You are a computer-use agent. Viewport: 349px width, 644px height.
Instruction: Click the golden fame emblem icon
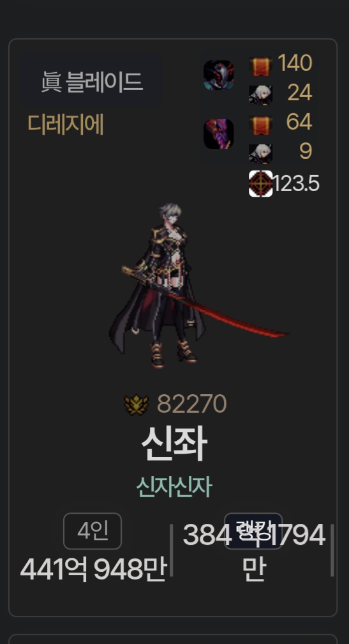(x=136, y=404)
